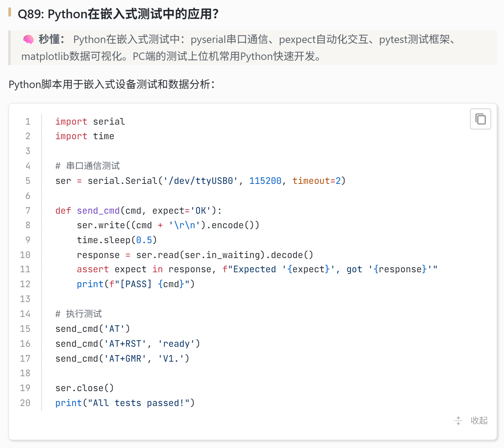The width and height of the screenshot is (504, 448).
Task: Click line number 20 in the gutter
Action: pyautogui.click(x=25, y=403)
